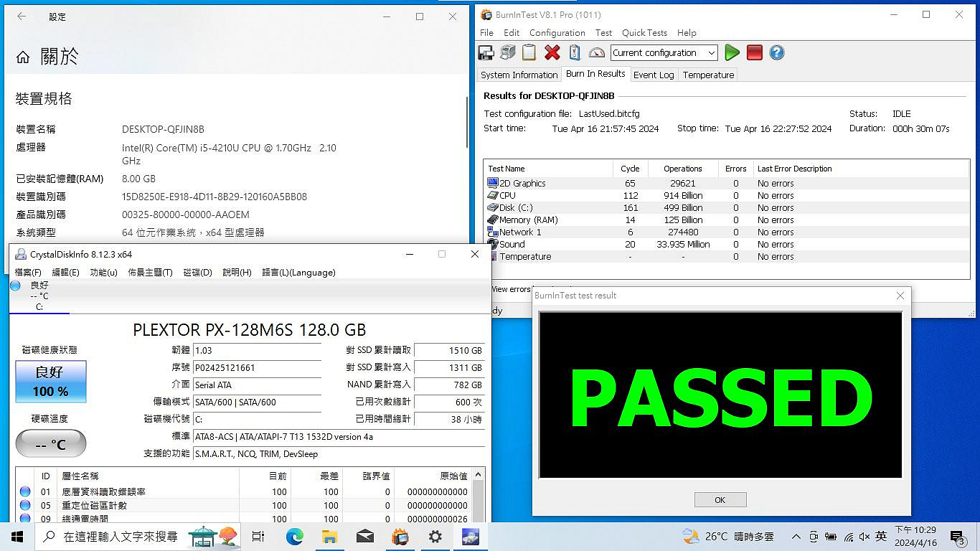Click the taskbar search box
980x551 pixels.
click(138, 537)
